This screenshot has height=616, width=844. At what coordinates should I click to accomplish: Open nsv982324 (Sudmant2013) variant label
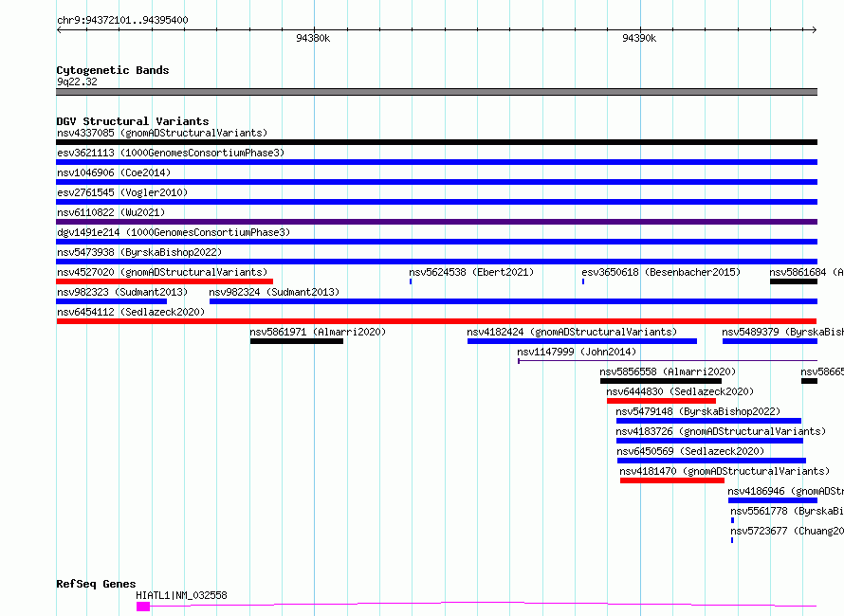[274, 292]
